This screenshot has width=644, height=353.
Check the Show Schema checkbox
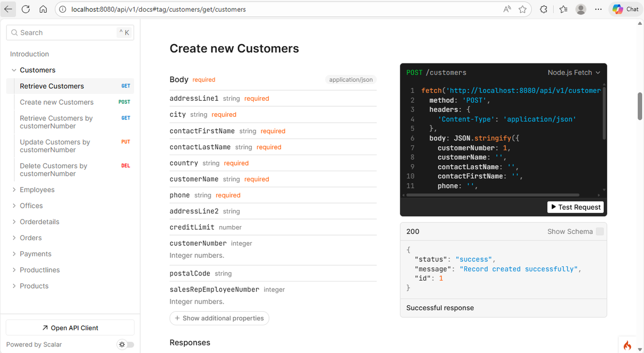pyautogui.click(x=599, y=232)
